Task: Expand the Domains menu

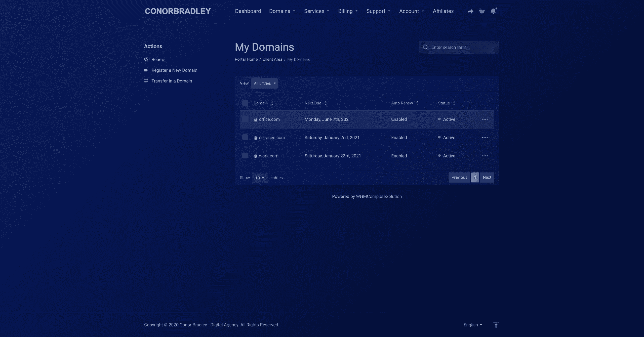Action: (x=282, y=11)
